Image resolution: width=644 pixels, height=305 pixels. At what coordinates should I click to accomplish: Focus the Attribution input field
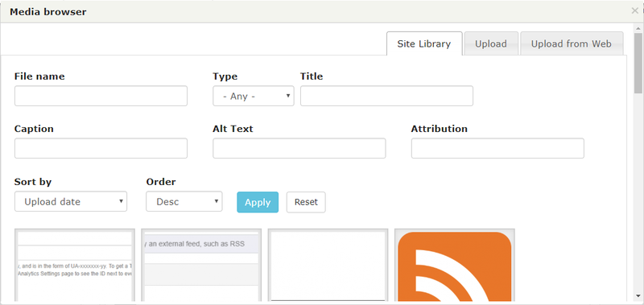(497, 148)
